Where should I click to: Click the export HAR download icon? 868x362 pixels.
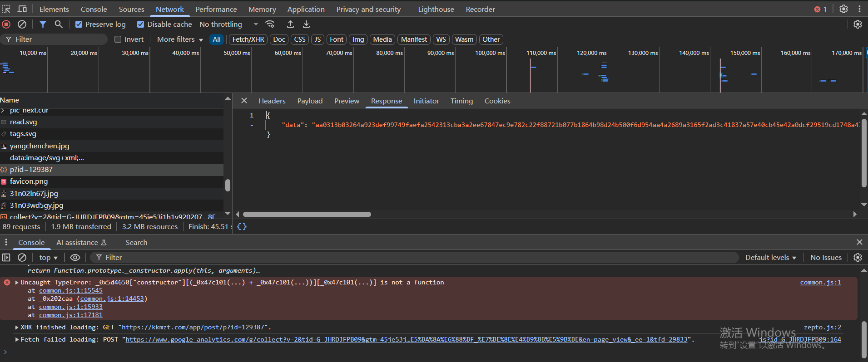point(306,24)
